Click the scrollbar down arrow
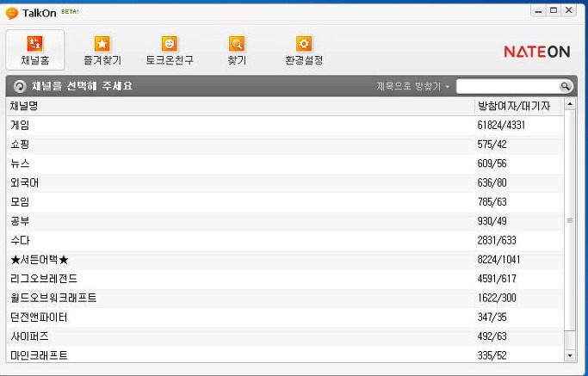 [x=570, y=355]
